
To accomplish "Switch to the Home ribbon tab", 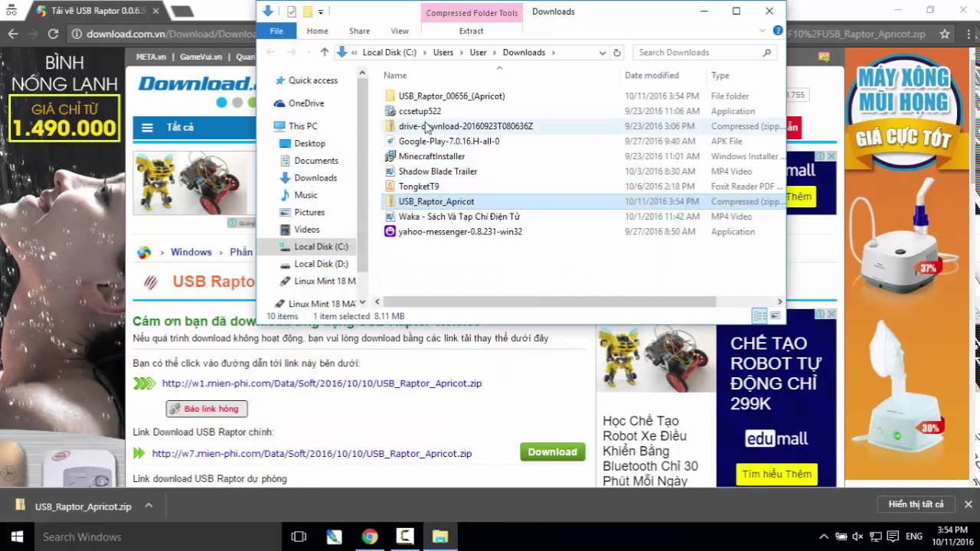I will pos(317,31).
